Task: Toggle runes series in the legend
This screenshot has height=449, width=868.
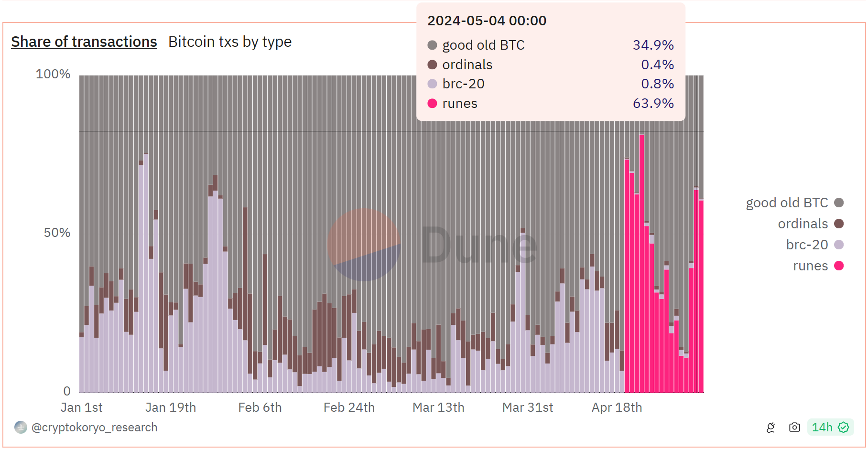Action: point(810,266)
